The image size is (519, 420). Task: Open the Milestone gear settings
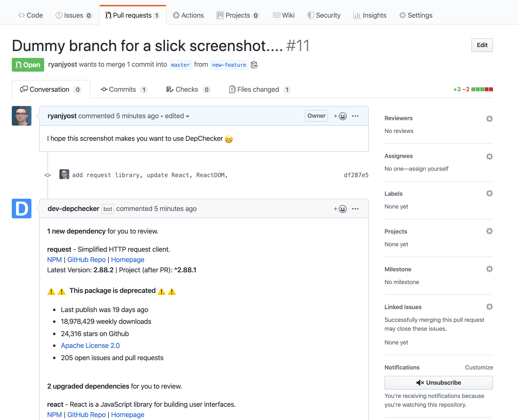[x=489, y=269]
